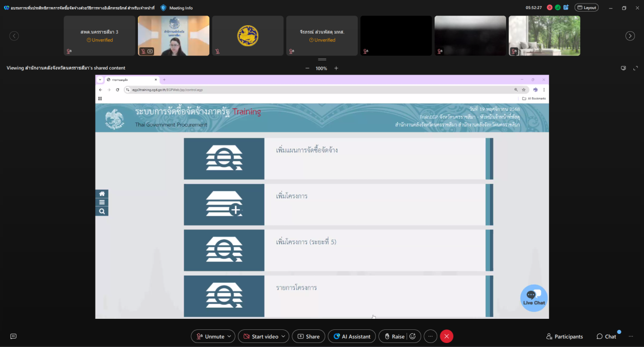Open more options menu in bottom-right corner

tap(631, 336)
